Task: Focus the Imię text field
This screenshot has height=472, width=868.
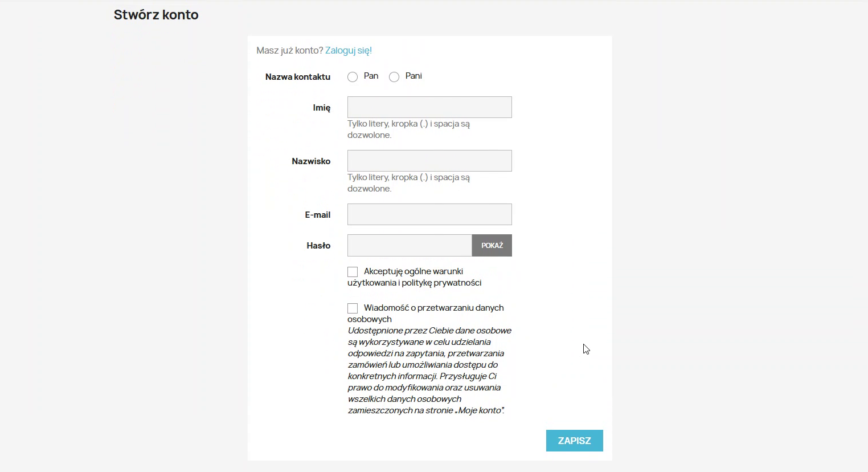Action: [429, 107]
